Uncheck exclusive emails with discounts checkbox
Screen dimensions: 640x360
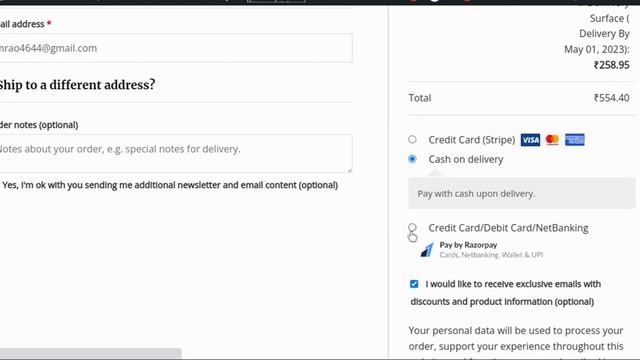point(414,284)
